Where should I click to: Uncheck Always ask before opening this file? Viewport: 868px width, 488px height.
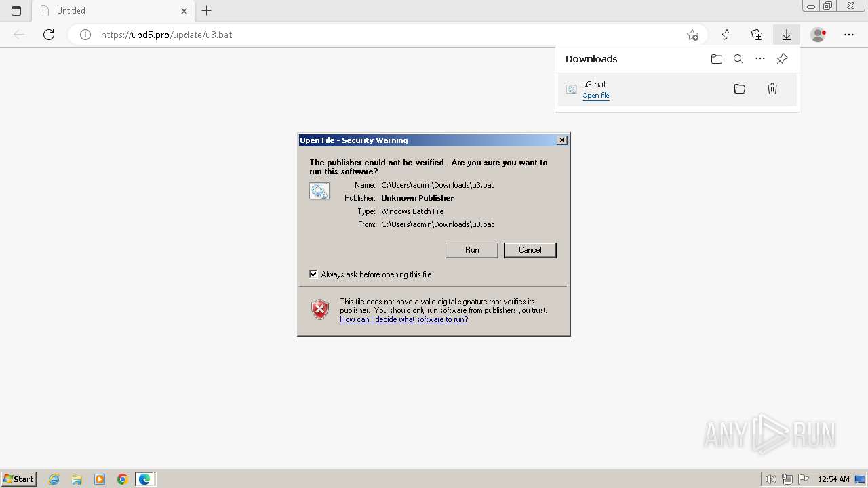pyautogui.click(x=313, y=274)
